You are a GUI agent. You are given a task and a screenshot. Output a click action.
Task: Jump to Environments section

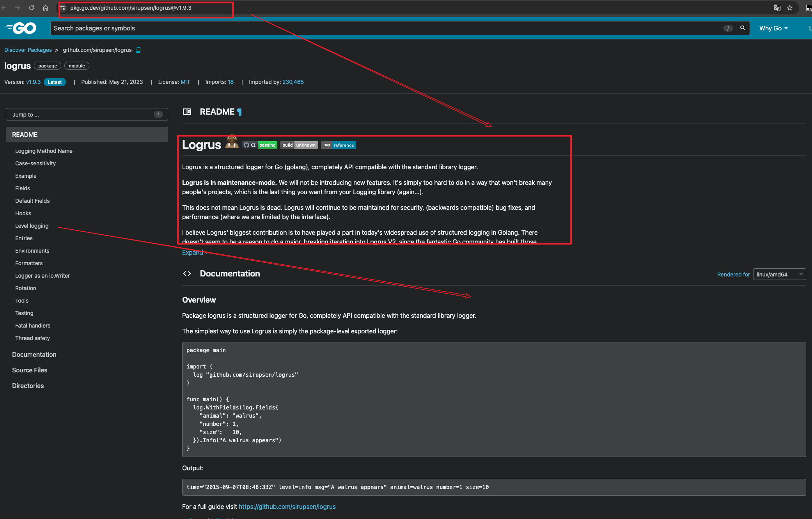click(x=32, y=251)
